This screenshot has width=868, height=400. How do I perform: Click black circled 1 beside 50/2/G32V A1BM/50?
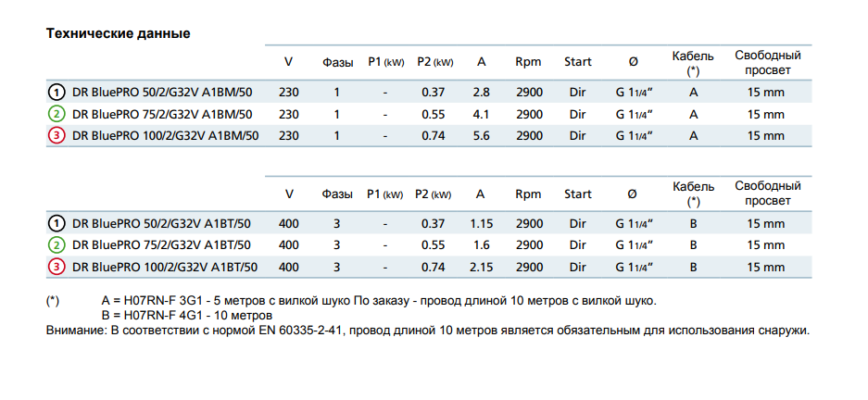click(x=57, y=93)
